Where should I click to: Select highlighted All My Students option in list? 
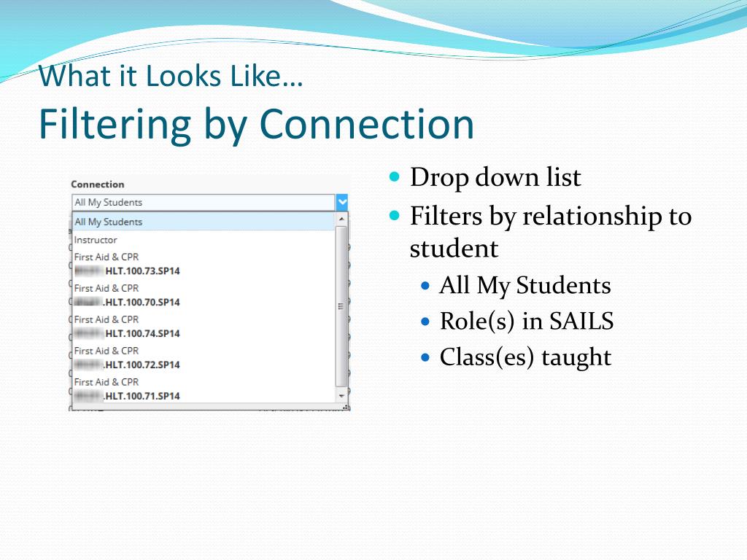[204, 222]
